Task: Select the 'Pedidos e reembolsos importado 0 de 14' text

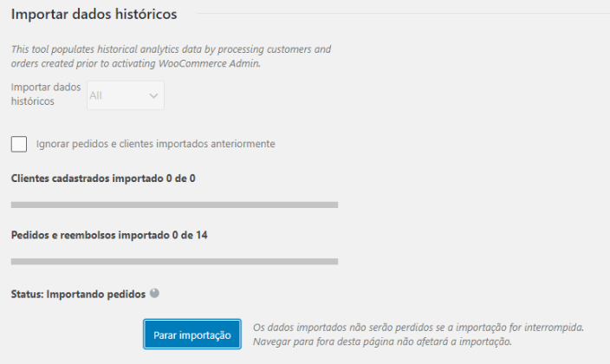Action: click(109, 235)
